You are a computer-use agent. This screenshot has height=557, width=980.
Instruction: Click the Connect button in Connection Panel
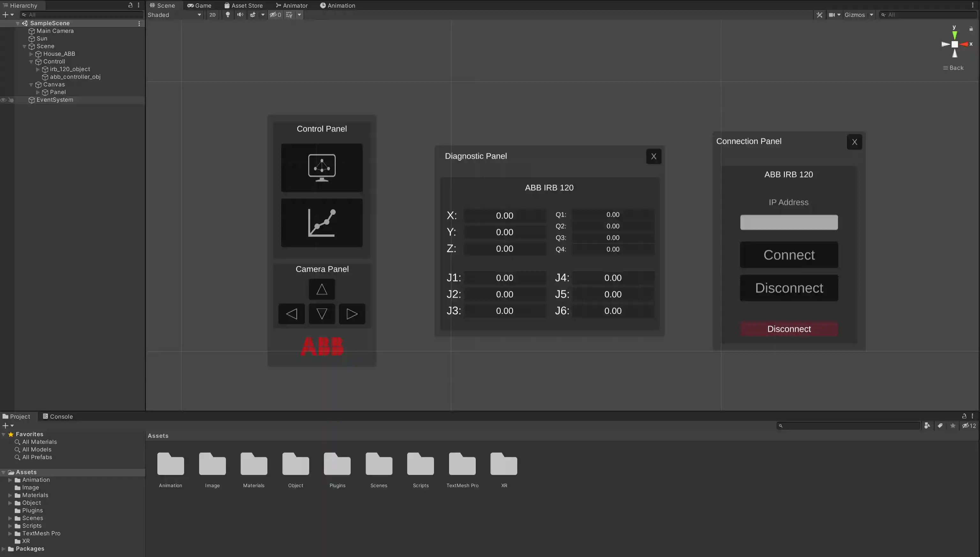coord(789,255)
